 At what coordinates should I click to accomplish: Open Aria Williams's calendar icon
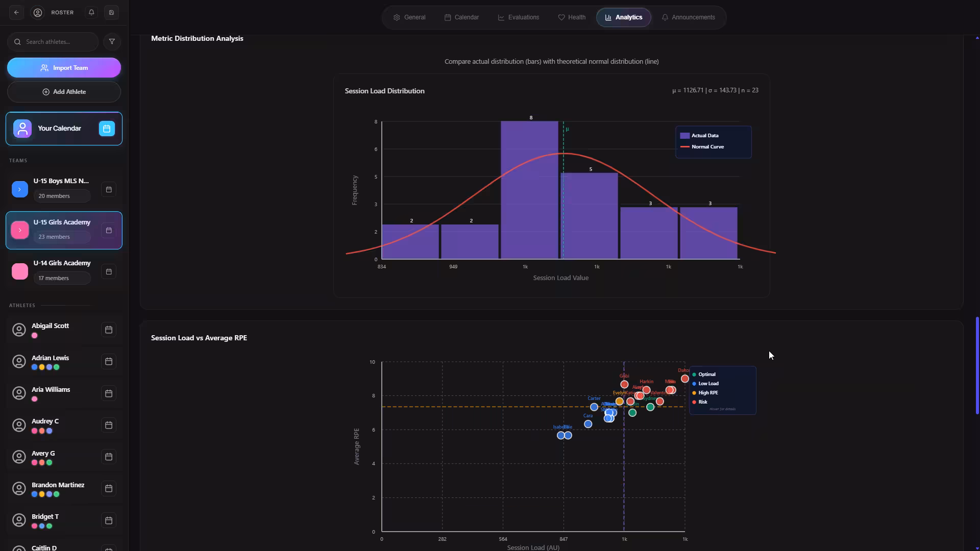click(x=109, y=393)
